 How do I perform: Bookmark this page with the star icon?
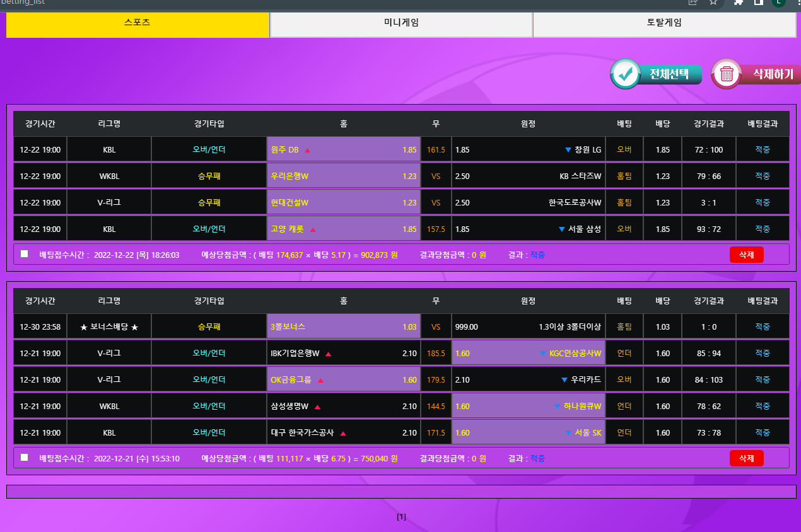click(x=713, y=3)
